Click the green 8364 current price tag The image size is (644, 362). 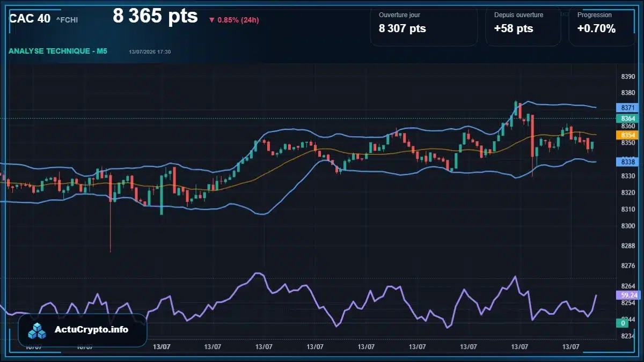click(627, 118)
